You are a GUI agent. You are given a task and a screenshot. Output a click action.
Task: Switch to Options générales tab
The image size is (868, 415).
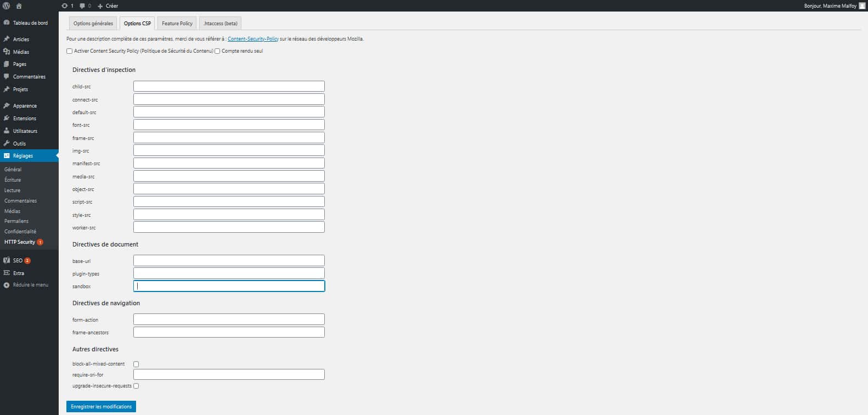[93, 24]
